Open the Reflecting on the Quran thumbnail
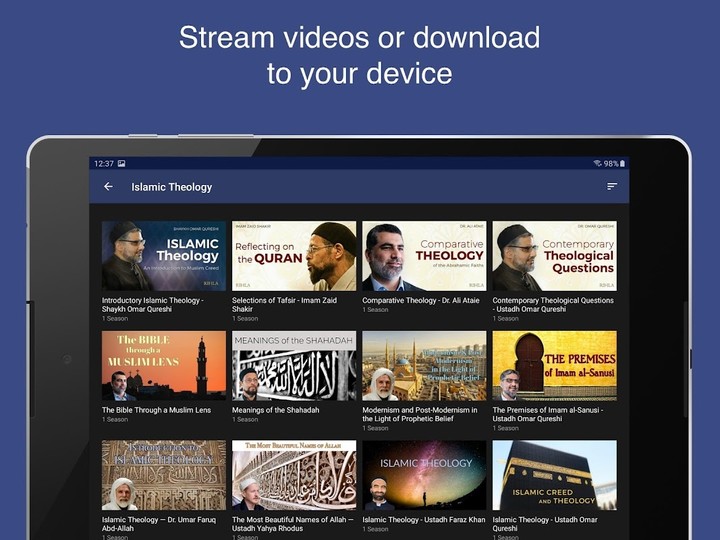 (x=294, y=256)
